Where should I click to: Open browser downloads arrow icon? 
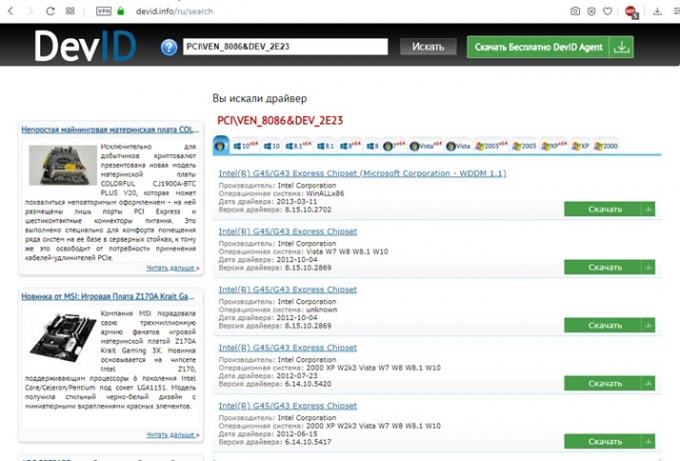(x=657, y=11)
